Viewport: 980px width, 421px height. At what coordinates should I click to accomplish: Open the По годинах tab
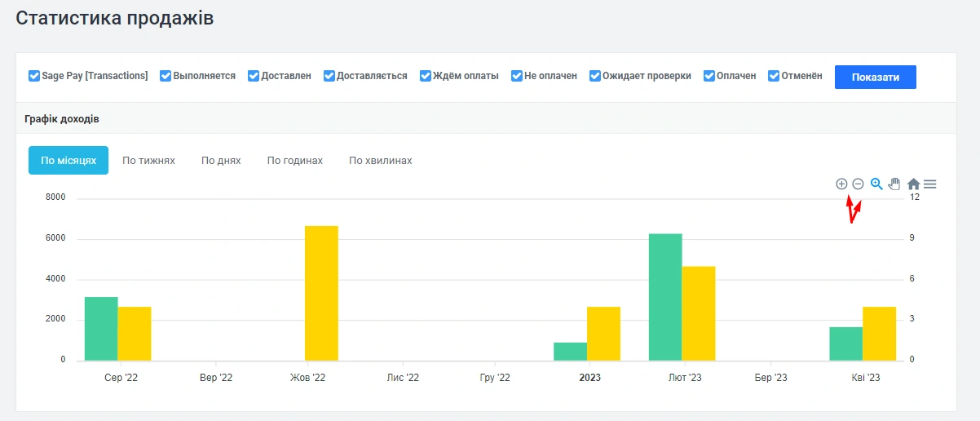[x=295, y=161]
